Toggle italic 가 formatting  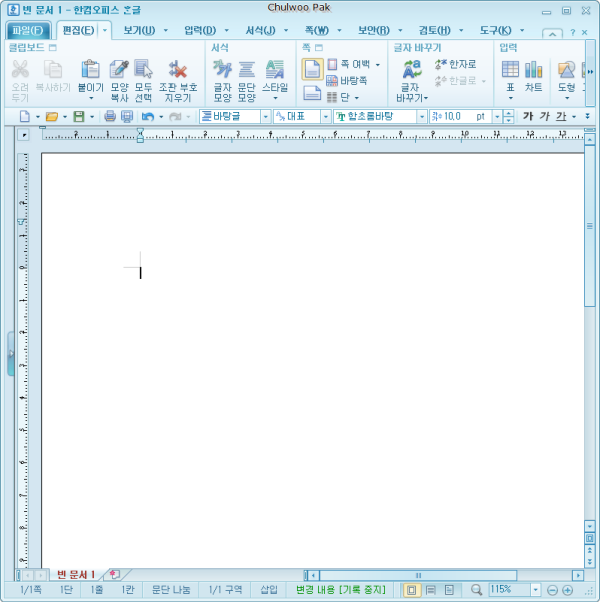pyautogui.click(x=544, y=116)
